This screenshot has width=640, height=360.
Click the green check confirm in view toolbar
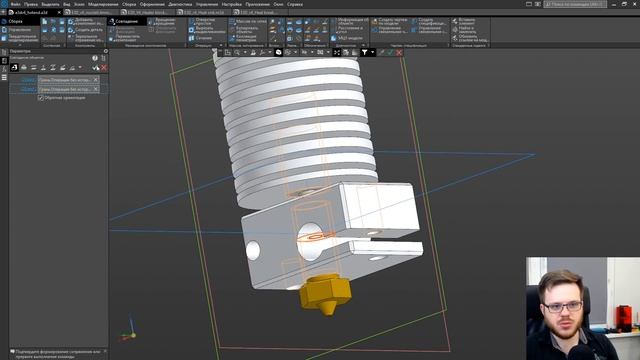pos(390,52)
